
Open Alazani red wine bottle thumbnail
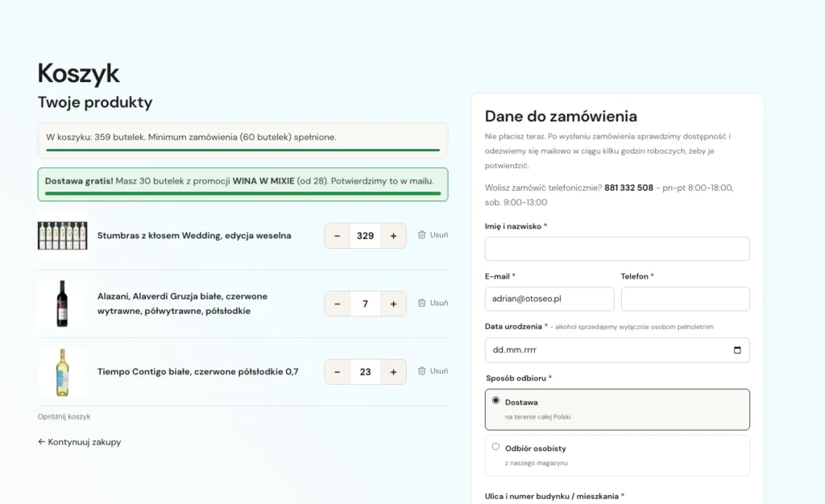[x=63, y=304]
